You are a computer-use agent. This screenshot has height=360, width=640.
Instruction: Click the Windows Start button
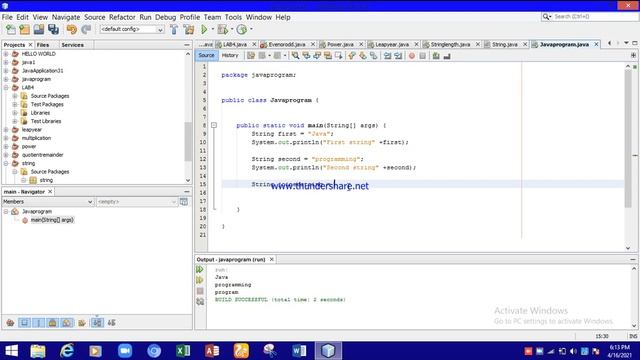pyautogui.click(x=11, y=351)
